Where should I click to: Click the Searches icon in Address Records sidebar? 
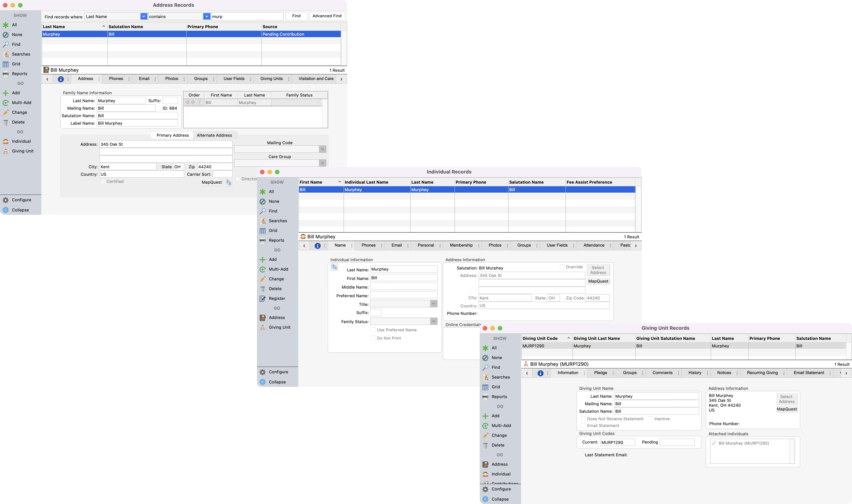coord(6,54)
